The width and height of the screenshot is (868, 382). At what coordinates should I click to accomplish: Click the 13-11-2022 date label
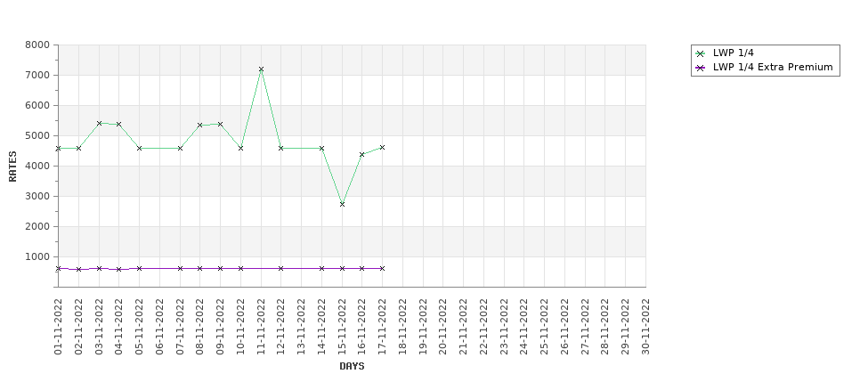[302, 327]
